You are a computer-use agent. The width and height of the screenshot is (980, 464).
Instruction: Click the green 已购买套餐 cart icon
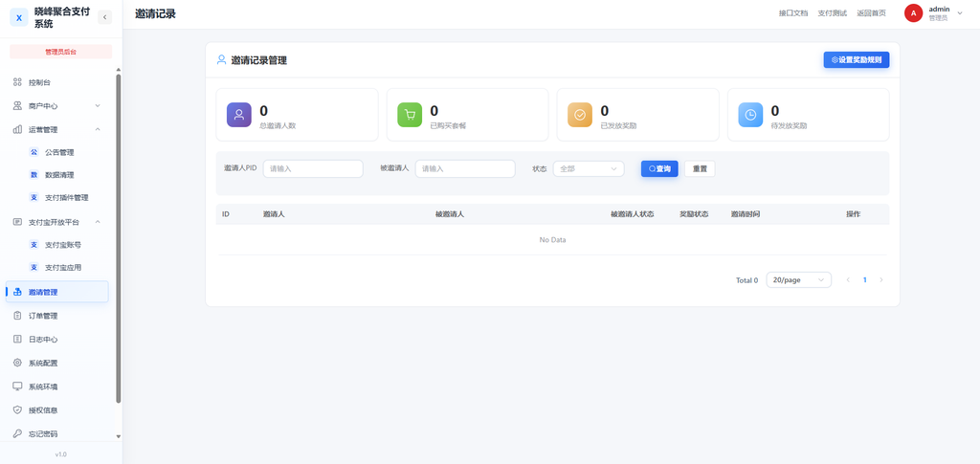410,115
